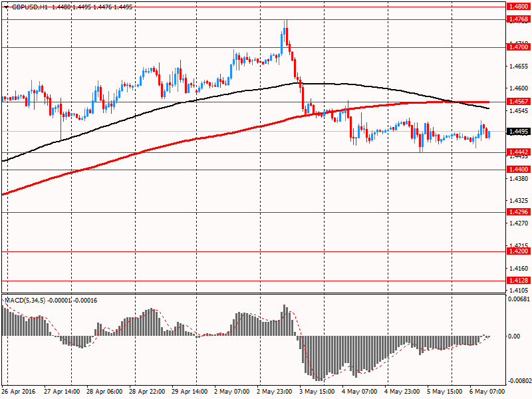Click the 1.4200 red price level label
Image resolution: width=532 pixels, height=399 pixels.
(519, 251)
